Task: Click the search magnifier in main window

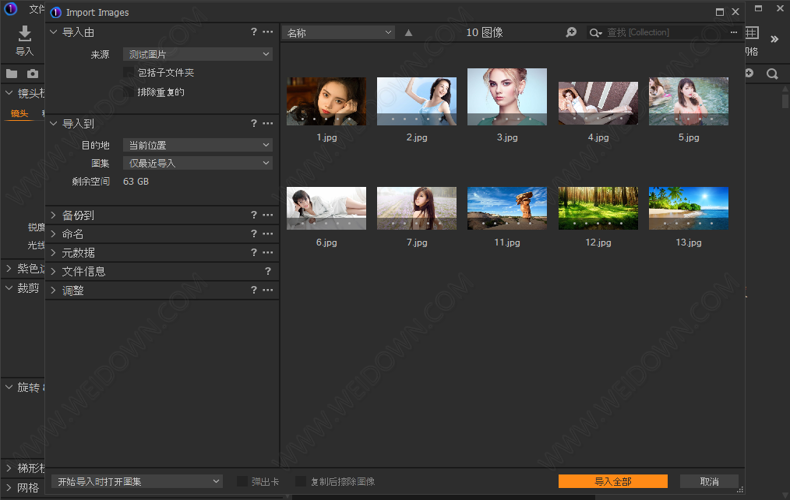Action: (x=772, y=74)
